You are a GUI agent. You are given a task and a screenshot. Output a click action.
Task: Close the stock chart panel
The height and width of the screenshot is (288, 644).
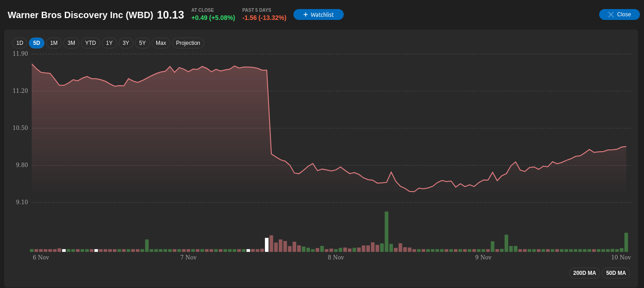(620, 14)
